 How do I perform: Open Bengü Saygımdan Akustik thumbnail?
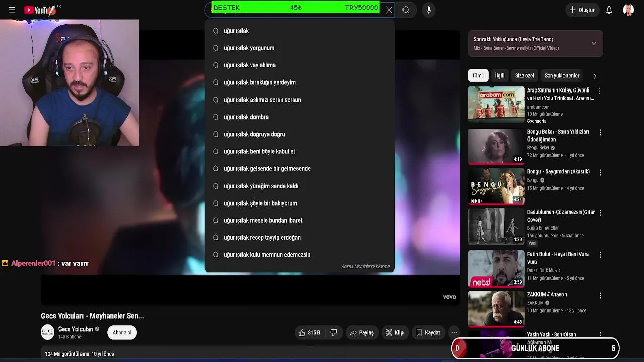coord(496,187)
